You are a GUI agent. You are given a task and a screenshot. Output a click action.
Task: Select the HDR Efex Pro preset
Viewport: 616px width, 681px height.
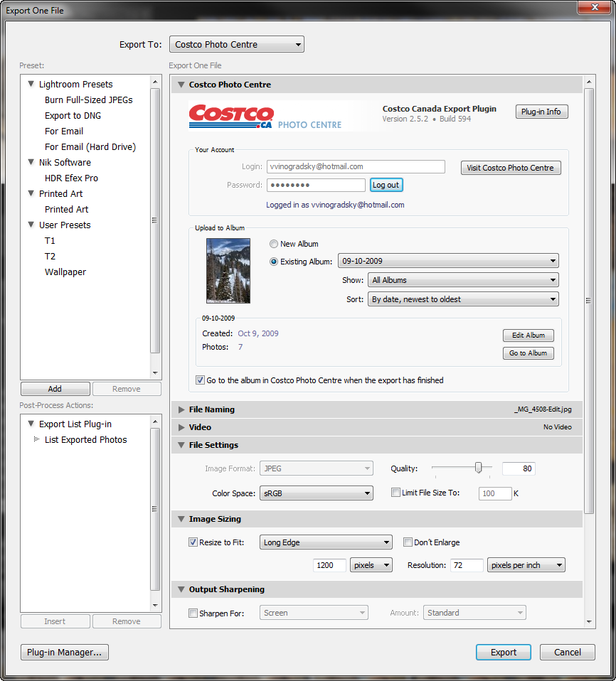71,178
